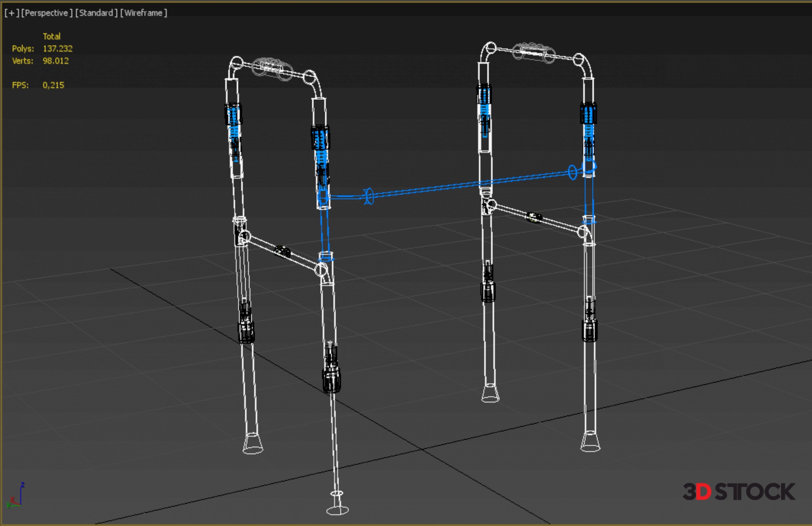The width and height of the screenshot is (812, 526).
Task: Select the clamp on left frame's diagonal brace
Action: click(282, 252)
